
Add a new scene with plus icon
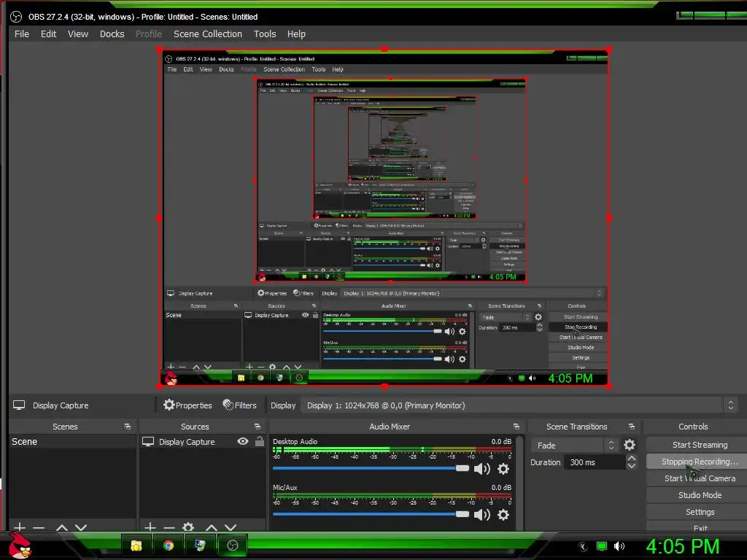click(20, 526)
